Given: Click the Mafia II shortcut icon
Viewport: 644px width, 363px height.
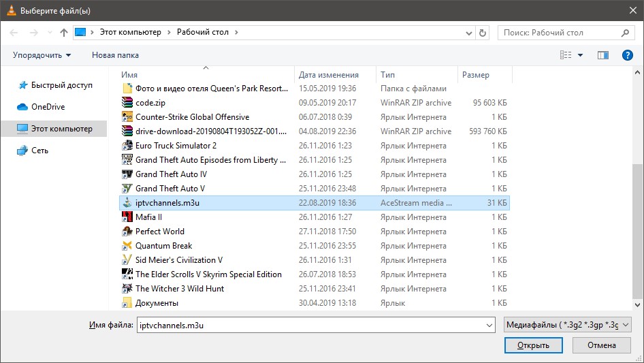Looking at the screenshot, I should tap(127, 217).
